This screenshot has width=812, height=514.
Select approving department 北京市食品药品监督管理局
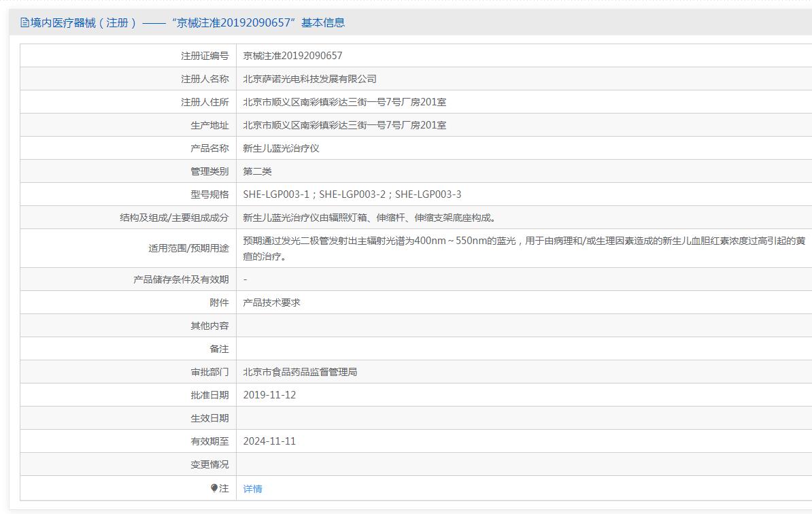pyautogui.click(x=300, y=372)
